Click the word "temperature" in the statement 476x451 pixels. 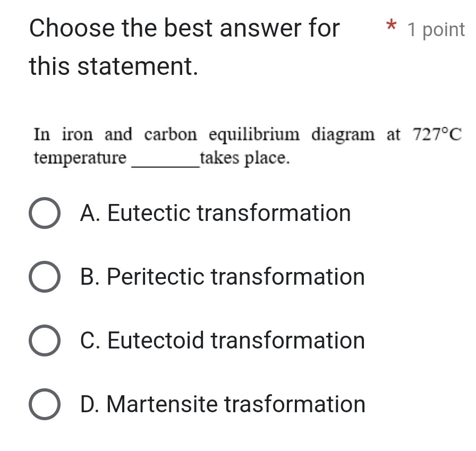[80, 157]
